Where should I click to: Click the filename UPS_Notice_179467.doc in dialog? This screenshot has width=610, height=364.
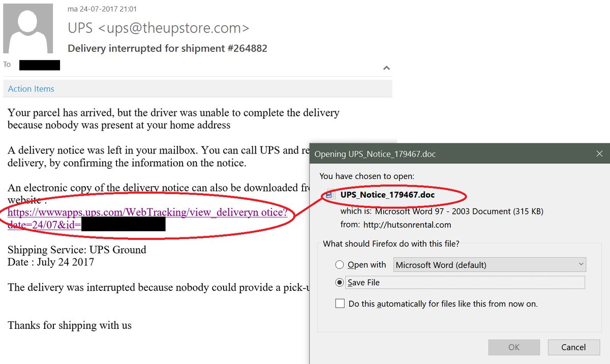pyautogui.click(x=387, y=195)
